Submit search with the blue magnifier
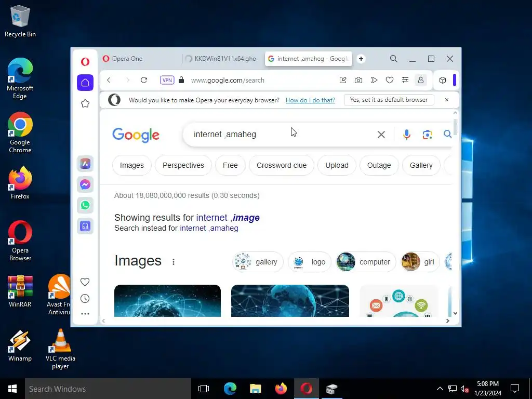The image size is (532, 399). (447, 135)
